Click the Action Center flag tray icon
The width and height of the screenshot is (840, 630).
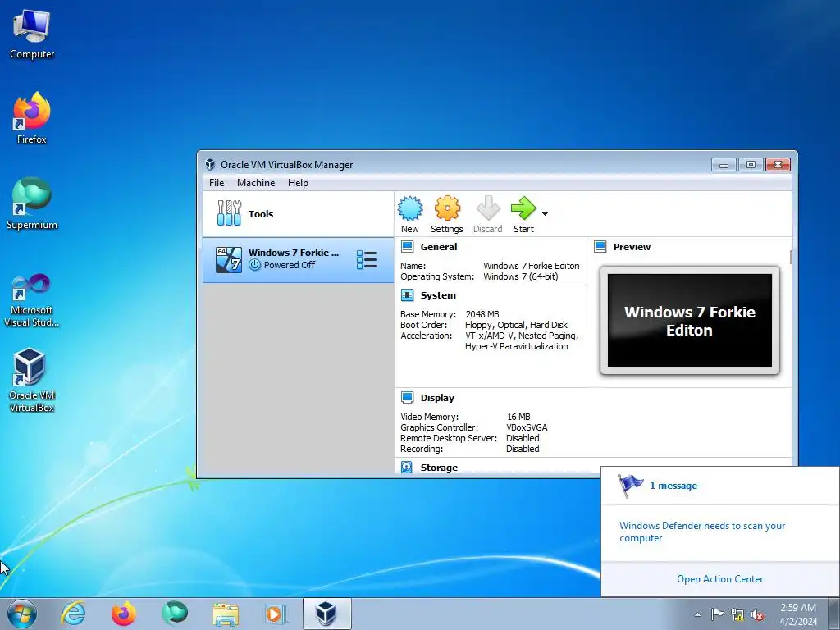tap(717, 614)
